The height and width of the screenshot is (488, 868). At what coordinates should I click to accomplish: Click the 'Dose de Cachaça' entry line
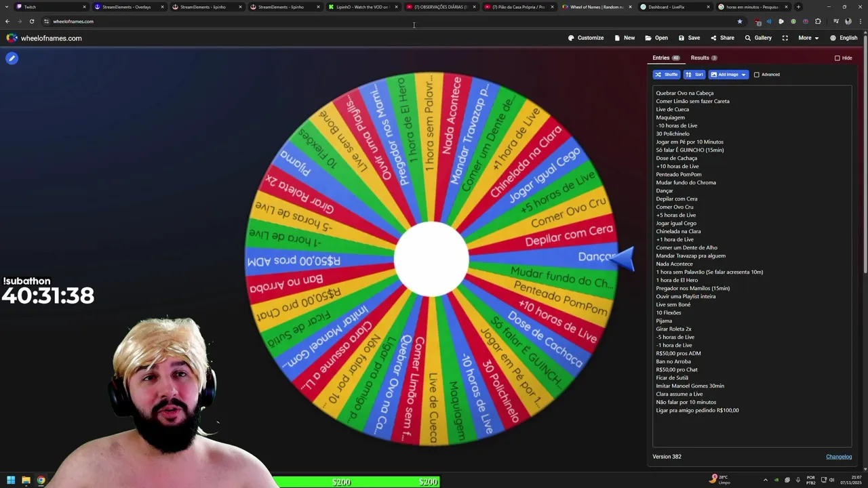(676, 158)
